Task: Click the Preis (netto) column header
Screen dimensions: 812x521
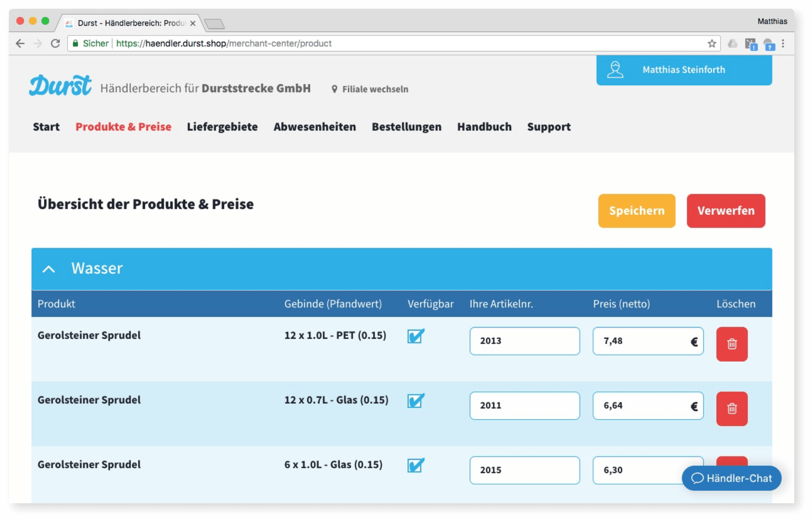Action: click(x=622, y=304)
